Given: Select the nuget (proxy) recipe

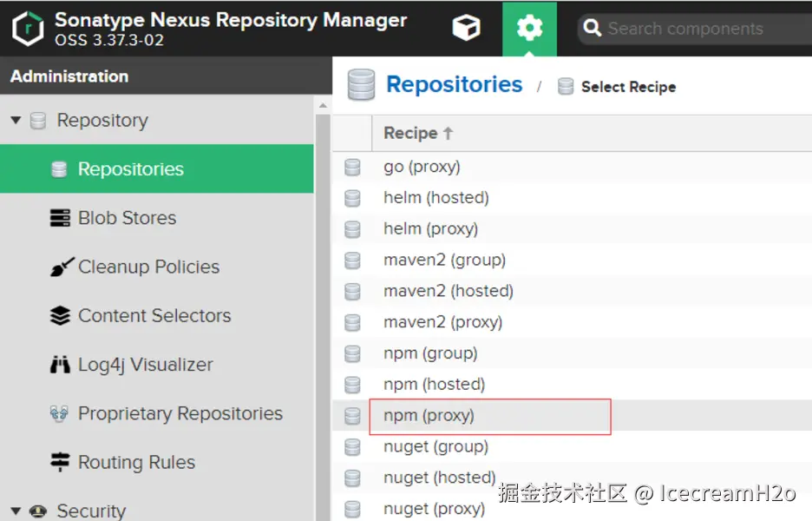Looking at the screenshot, I should [x=573, y=509].
